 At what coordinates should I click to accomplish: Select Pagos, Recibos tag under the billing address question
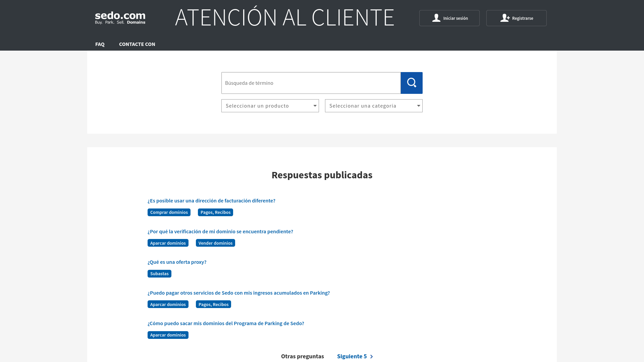point(215,212)
